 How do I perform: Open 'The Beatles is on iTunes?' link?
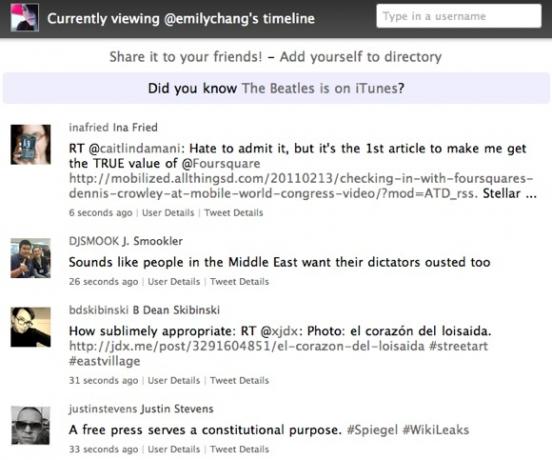click(x=323, y=88)
